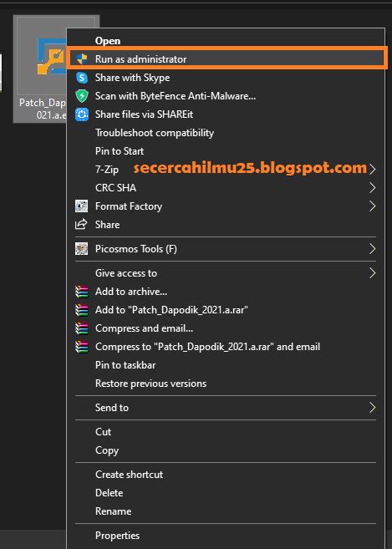Click the ByteFence shield icon
The height and width of the screenshot is (549, 392).
tap(82, 96)
